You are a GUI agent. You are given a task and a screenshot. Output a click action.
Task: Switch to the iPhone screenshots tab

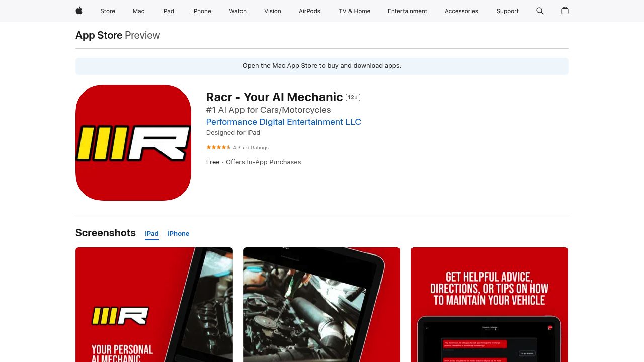click(179, 234)
